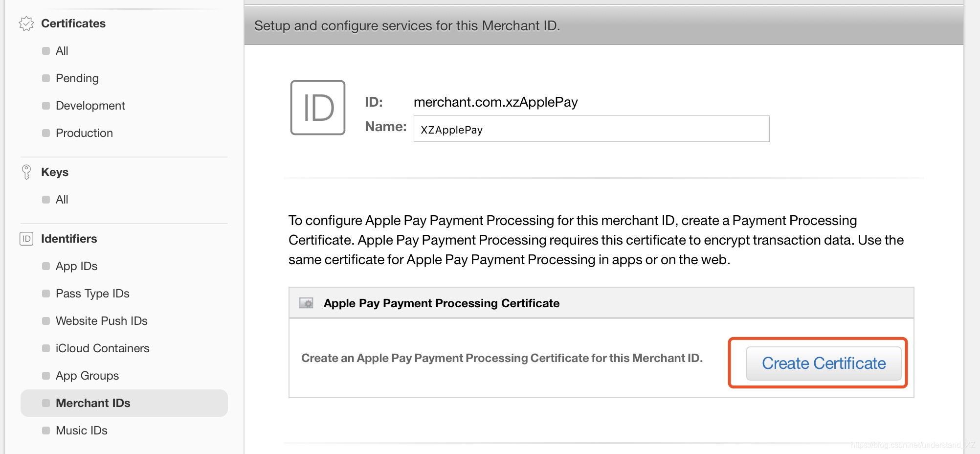Click the Certificates section heading
980x454 pixels.
pyautogui.click(x=73, y=23)
